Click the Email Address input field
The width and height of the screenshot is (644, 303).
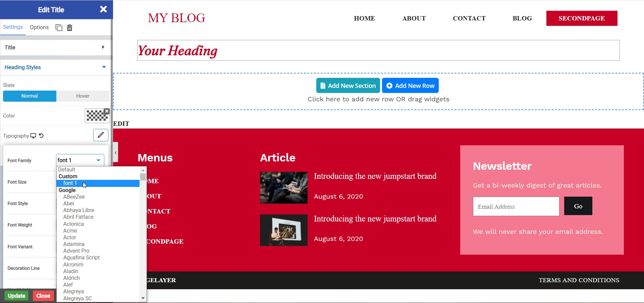pyautogui.click(x=516, y=206)
